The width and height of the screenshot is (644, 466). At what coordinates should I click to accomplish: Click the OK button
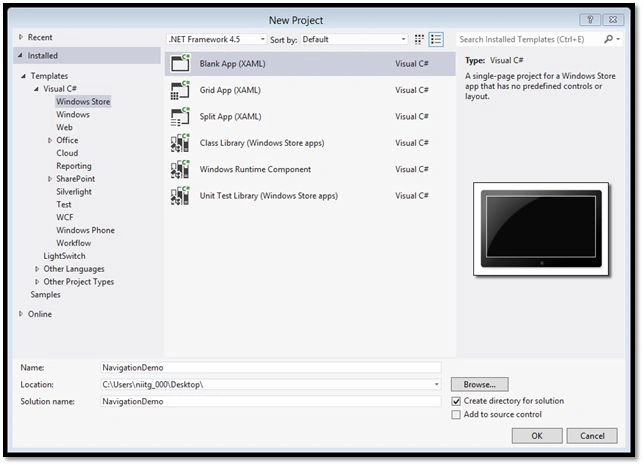(x=537, y=436)
